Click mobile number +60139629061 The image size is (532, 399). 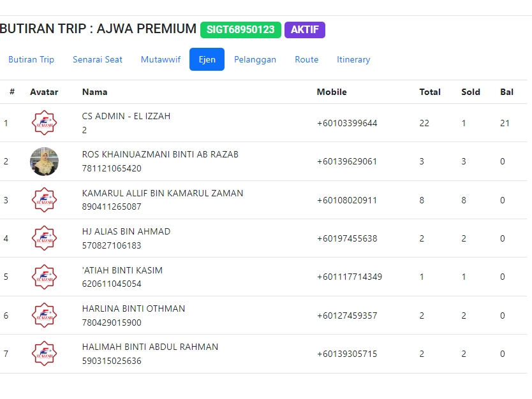347,161
